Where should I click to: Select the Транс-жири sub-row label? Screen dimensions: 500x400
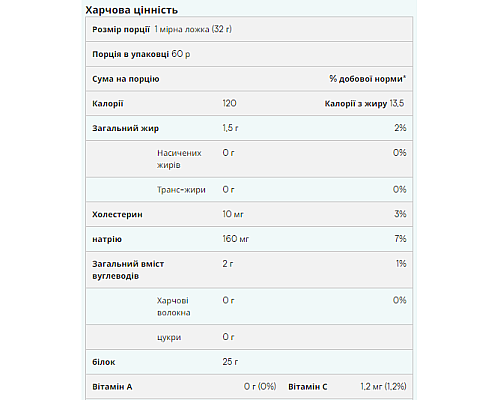point(181,190)
